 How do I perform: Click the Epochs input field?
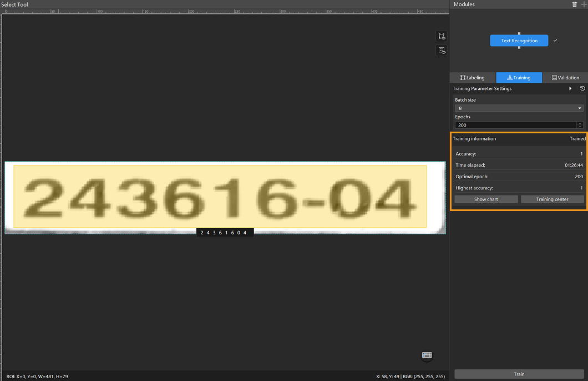click(x=516, y=126)
